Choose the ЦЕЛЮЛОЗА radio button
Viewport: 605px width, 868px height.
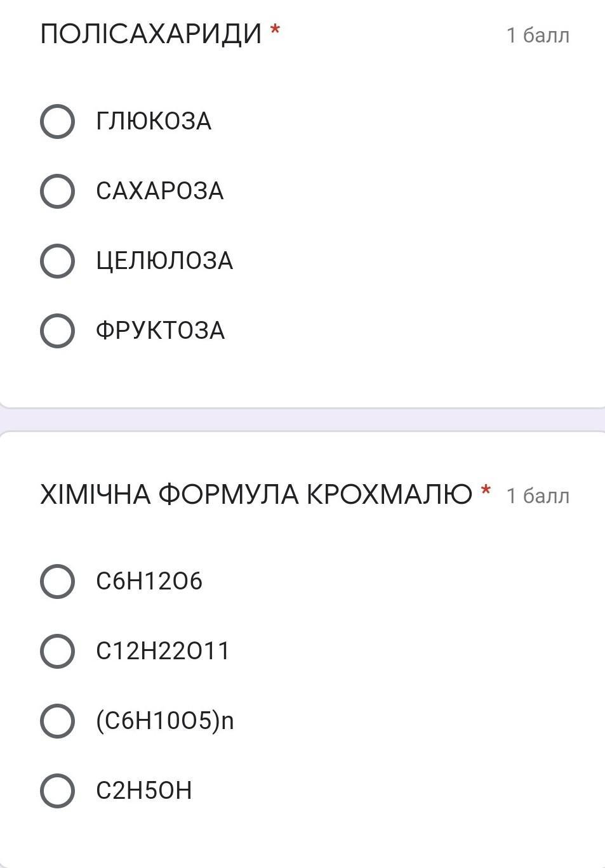click(x=57, y=261)
